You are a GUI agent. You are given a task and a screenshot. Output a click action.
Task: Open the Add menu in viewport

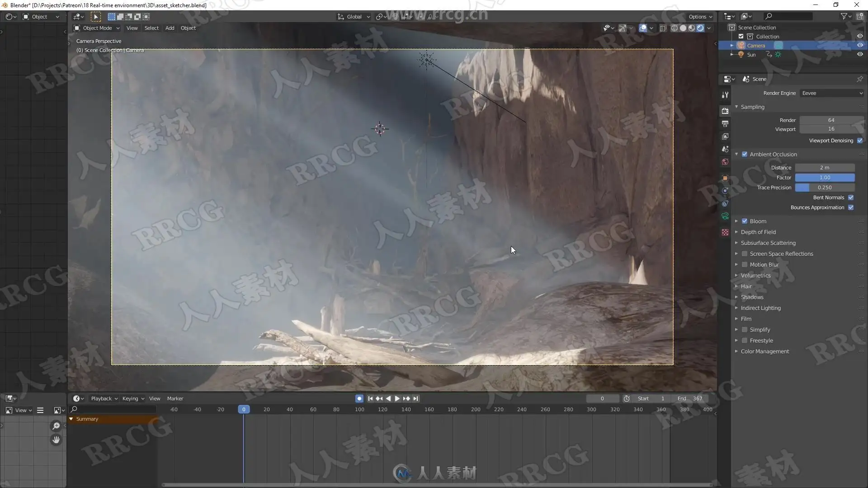[x=170, y=28]
